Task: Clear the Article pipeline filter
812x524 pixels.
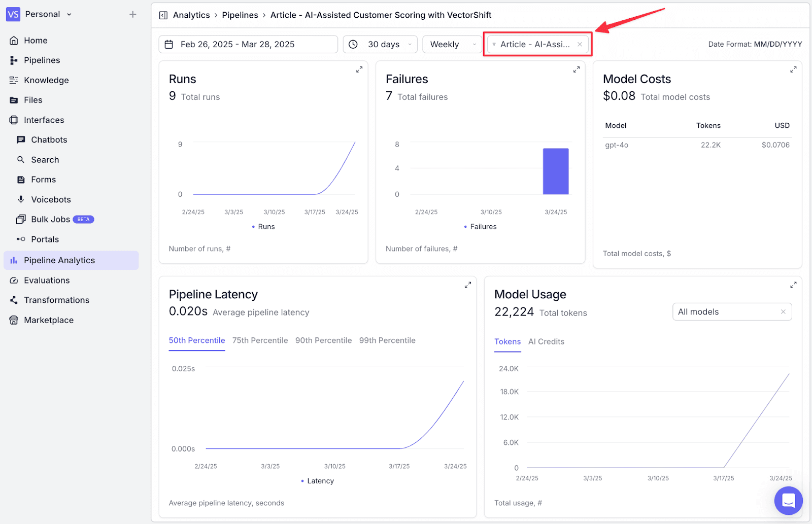Action: tap(580, 45)
